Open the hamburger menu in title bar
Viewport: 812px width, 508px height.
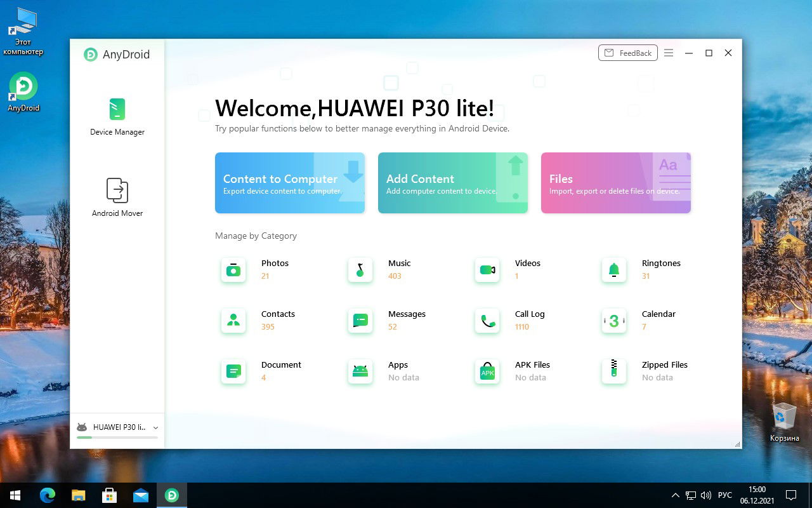[669, 53]
